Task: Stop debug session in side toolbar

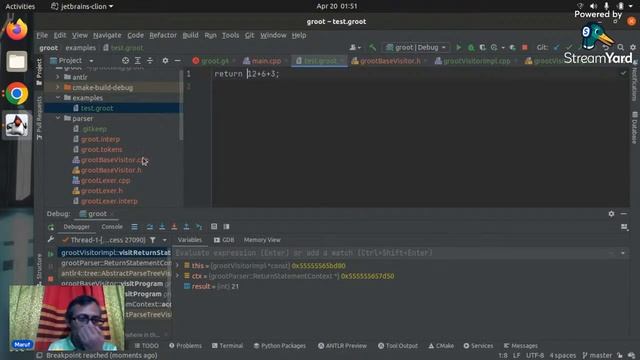Action: coord(51,279)
